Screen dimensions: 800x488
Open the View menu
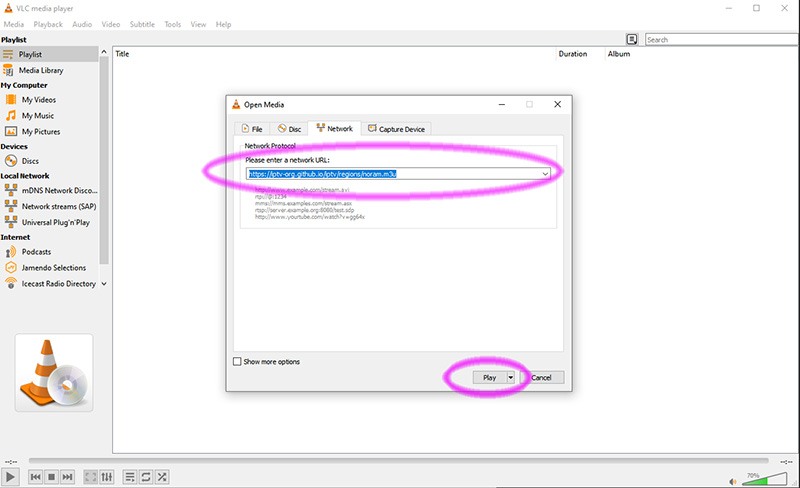pyautogui.click(x=198, y=24)
